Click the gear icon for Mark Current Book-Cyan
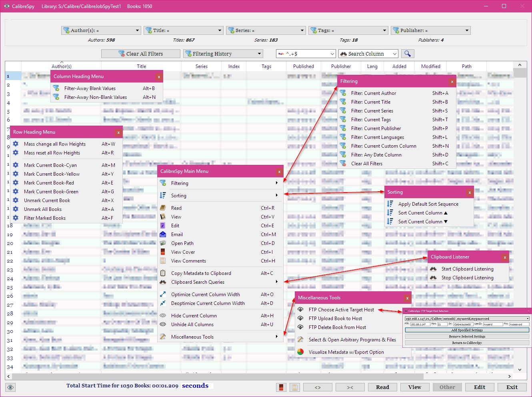Image resolution: width=532 pixels, height=397 pixels. (16, 165)
